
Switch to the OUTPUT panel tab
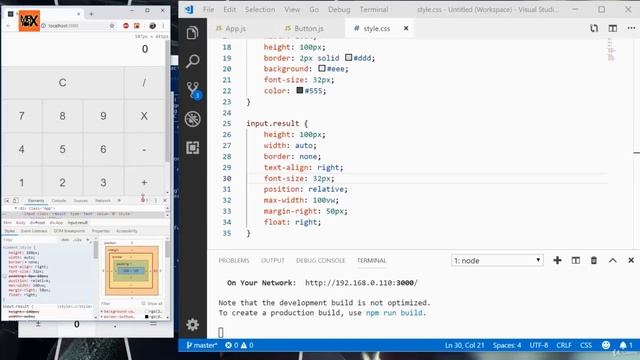pyautogui.click(x=273, y=260)
